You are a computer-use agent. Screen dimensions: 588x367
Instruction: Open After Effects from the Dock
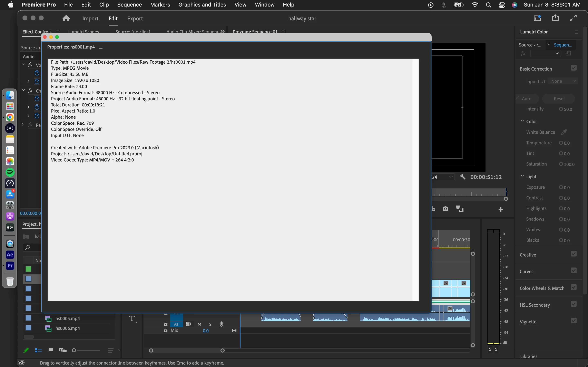point(10,255)
